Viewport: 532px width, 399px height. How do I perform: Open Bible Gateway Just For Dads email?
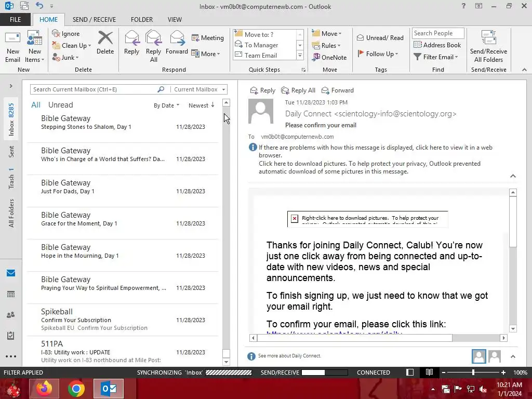[x=123, y=191]
